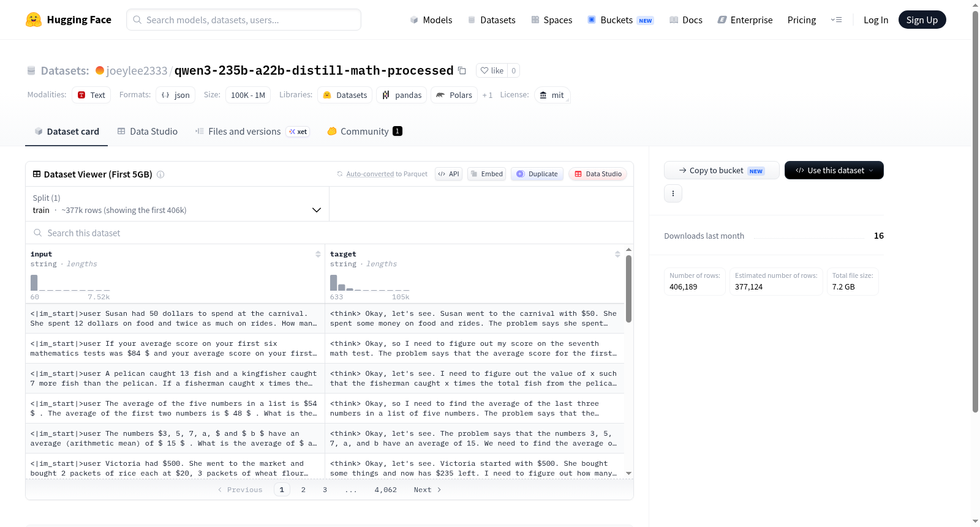The height and width of the screenshot is (527, 980).
Task: Click the Datasets breadcrumb label
Action: pyautogui.click(x=65, y=71)
